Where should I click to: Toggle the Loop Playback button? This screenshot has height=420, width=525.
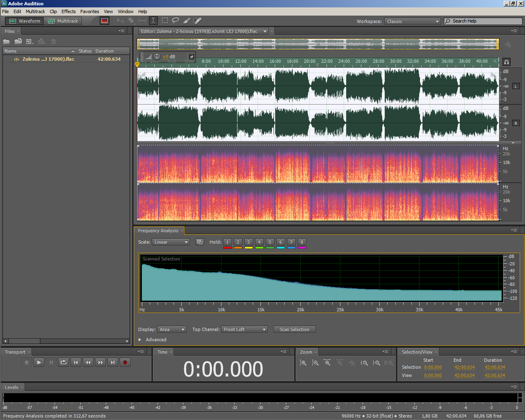tap(63, 362)
